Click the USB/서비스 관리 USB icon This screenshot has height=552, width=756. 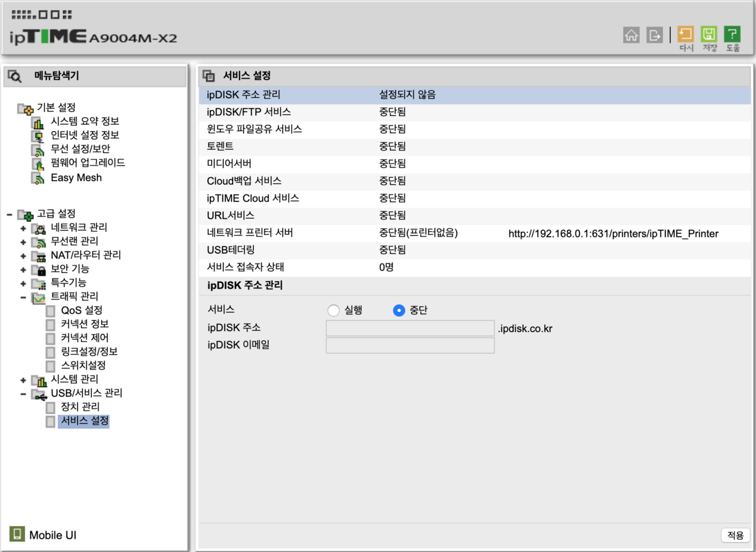pyautogui.click(x=39, y=394)
